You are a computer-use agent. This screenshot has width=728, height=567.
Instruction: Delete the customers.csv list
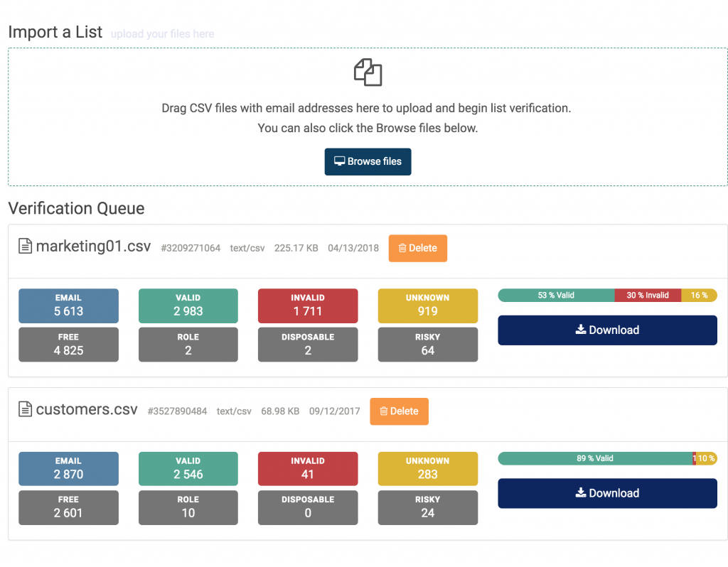pos(399,411)
